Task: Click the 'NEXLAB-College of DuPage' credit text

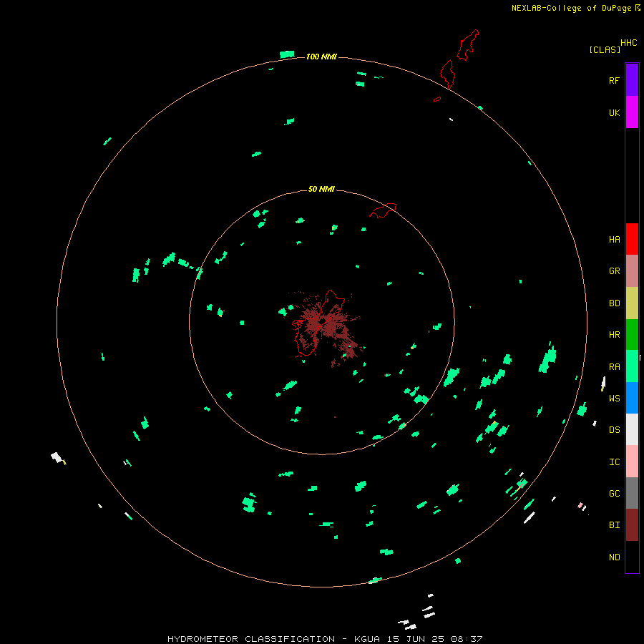Action: (571, 8)
